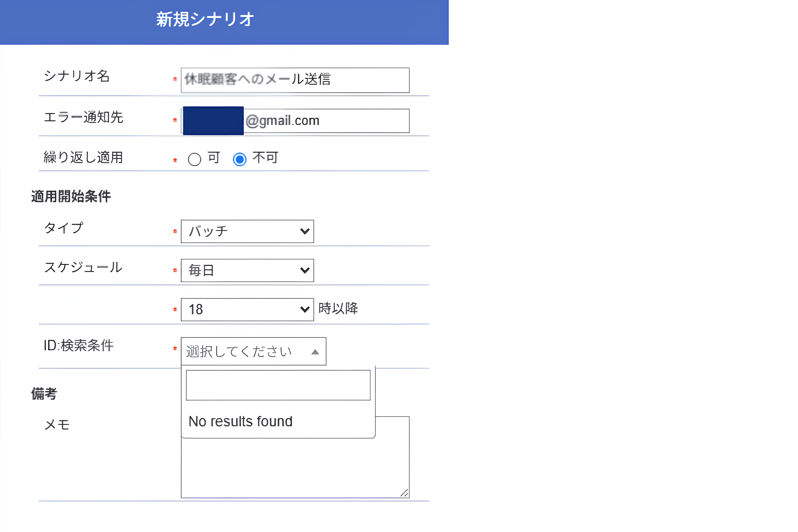This screenshot has height=532, width=798.
Task: Click the chevron arrow of the バッチ select
Action: [305, 231]
